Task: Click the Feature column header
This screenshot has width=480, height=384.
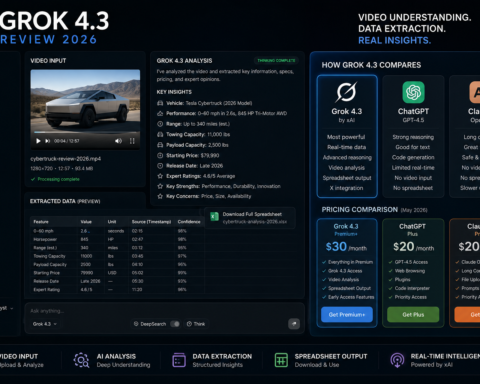Action: [x=41, y=222]
